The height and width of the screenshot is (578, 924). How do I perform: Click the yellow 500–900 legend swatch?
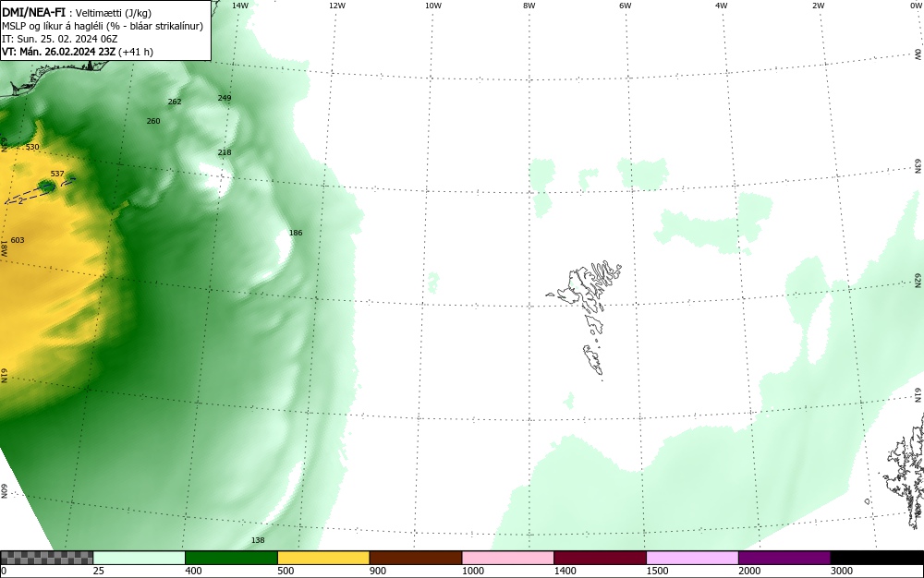pyautogui.click(x=323, y=558)
